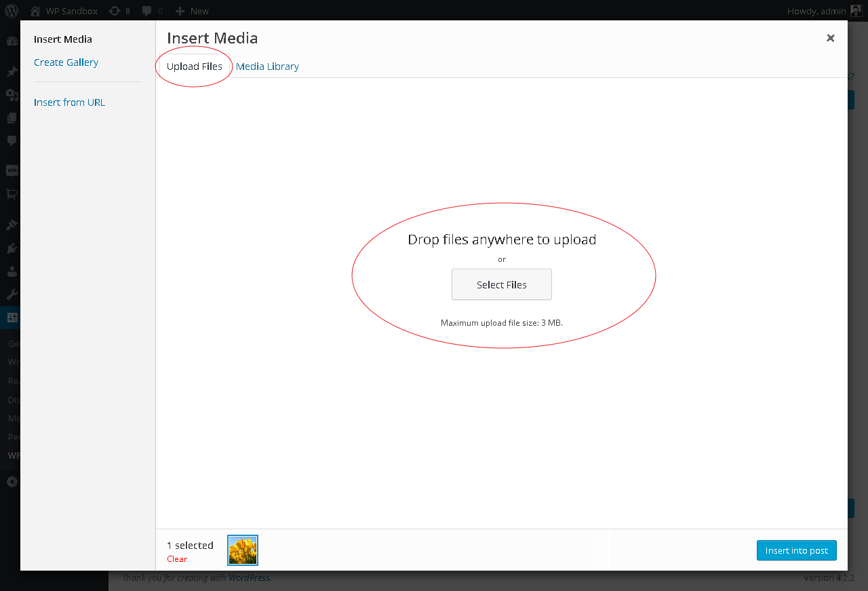Screen dimensions: 868x591
Task: Open Plugins icon in background admin menu
Action: [x=12, y=248]
